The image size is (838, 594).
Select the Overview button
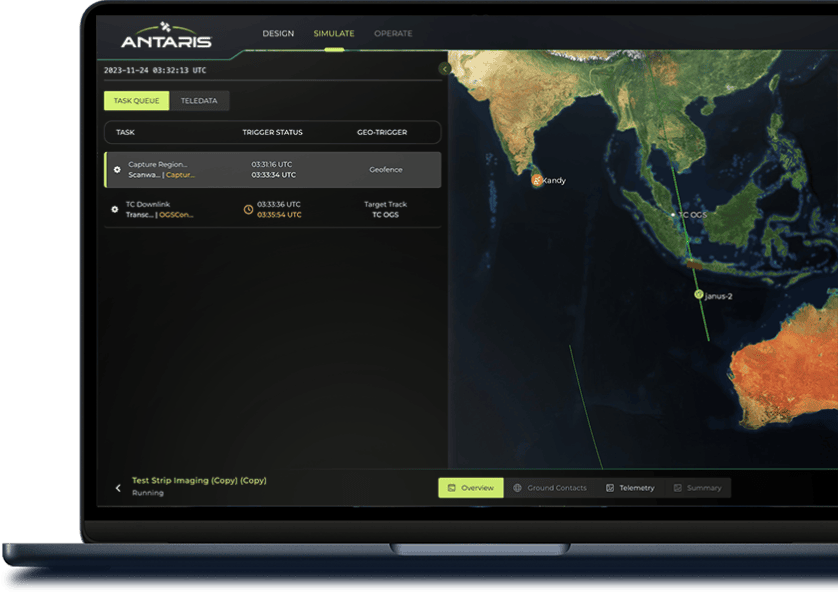471,488
